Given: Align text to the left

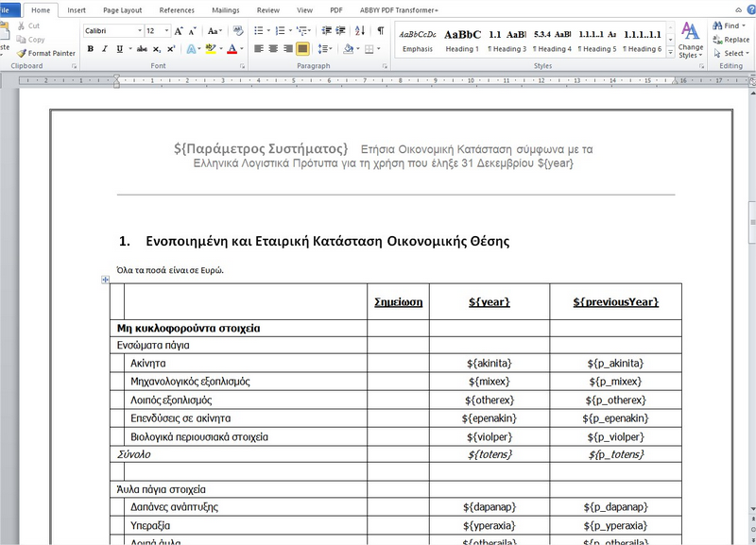Looking at the screenshot, I should (258, 49).
